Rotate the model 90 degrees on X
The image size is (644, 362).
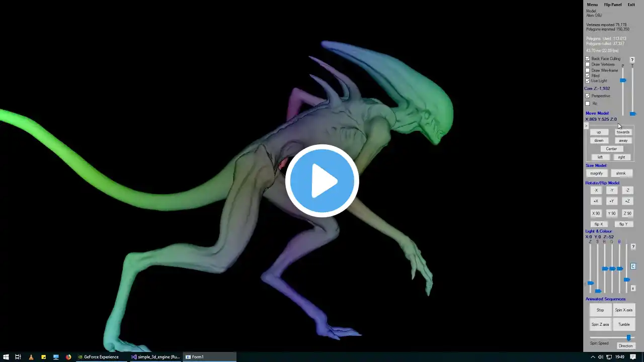click(x=596, y=214)
